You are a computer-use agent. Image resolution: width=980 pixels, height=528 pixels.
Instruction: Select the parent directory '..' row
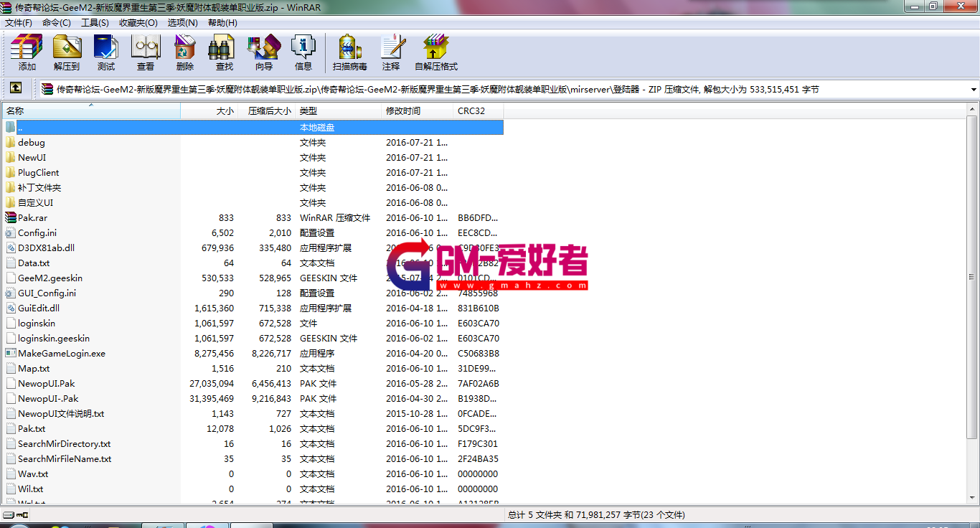[253, 127]
